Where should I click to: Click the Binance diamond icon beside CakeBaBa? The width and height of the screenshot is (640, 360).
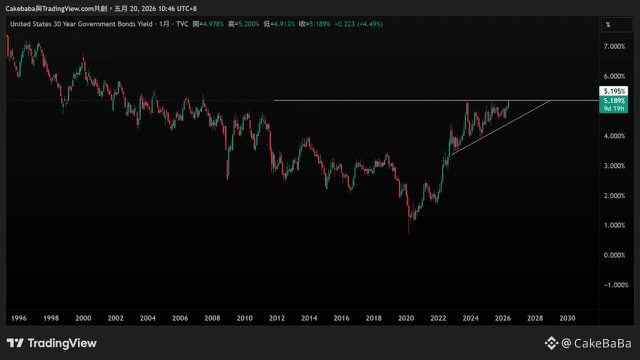pyautogui.click(x=551, y=343)
